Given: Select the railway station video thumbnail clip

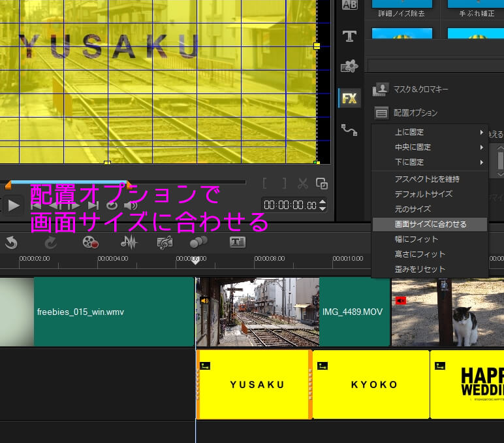Looking at the screenshot, I should (x=257, y=312).
